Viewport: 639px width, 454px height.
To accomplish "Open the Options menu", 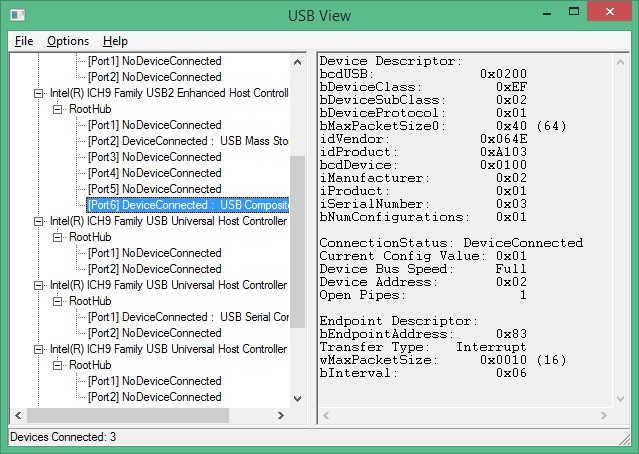I will click(68, 41).
